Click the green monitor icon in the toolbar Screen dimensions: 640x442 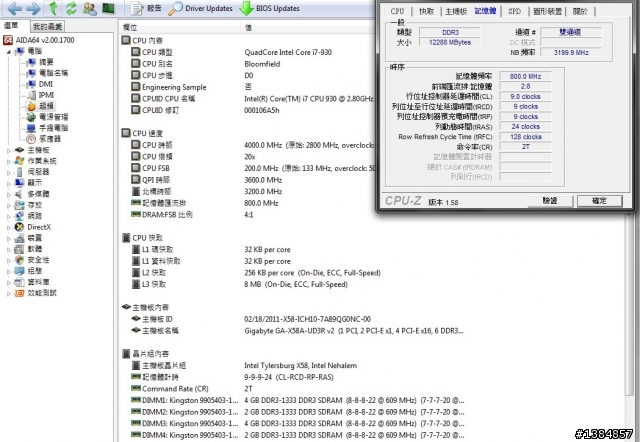[x=108, y=8]
